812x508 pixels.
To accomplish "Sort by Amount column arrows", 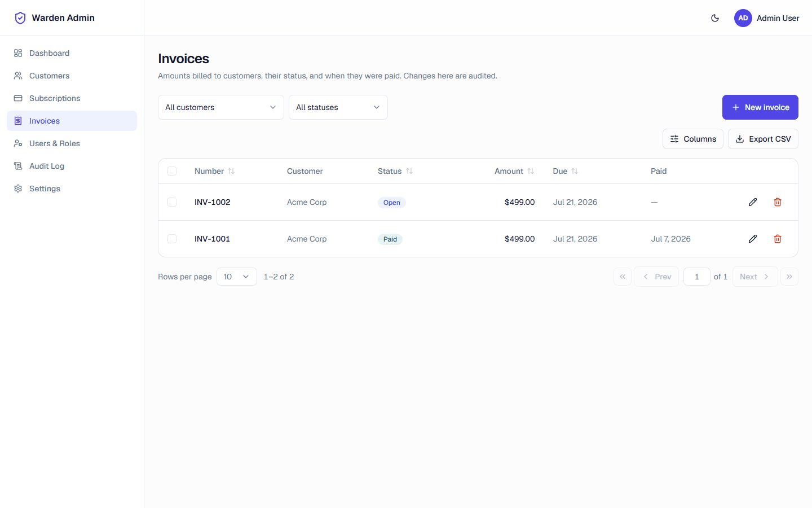I will pyautogui.click(x=531, y=171).
